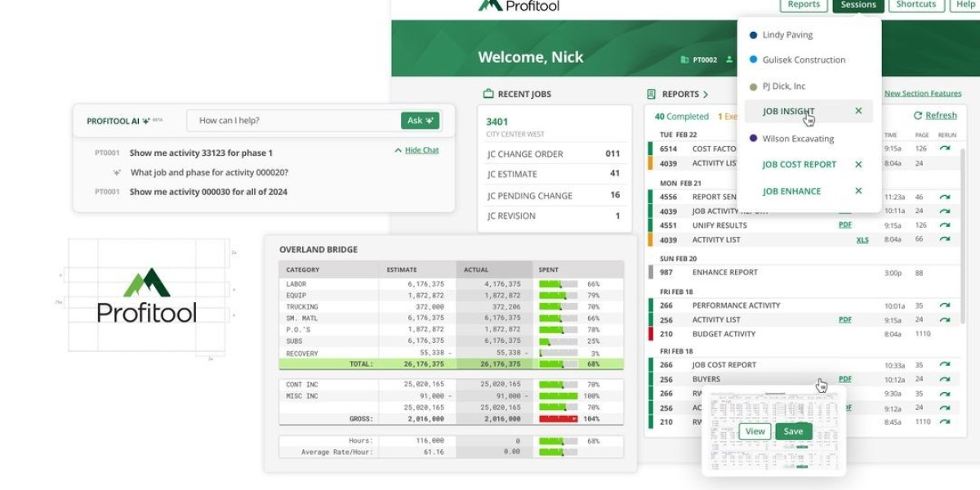Rerun the 9:30a report
Viewport: 980px width, 490px height.
(x=945, y=394)
